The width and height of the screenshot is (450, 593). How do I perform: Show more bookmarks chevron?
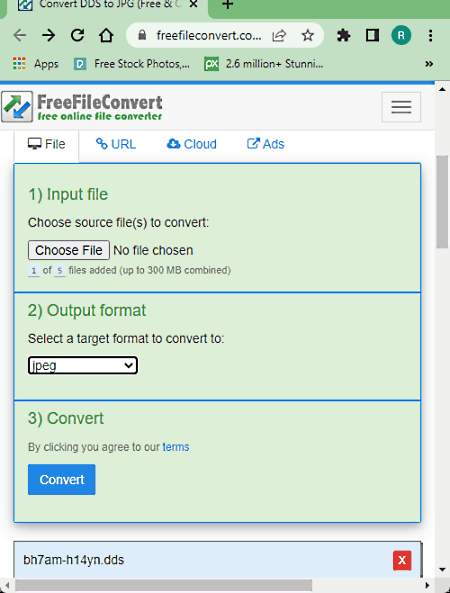click(429, 64)
